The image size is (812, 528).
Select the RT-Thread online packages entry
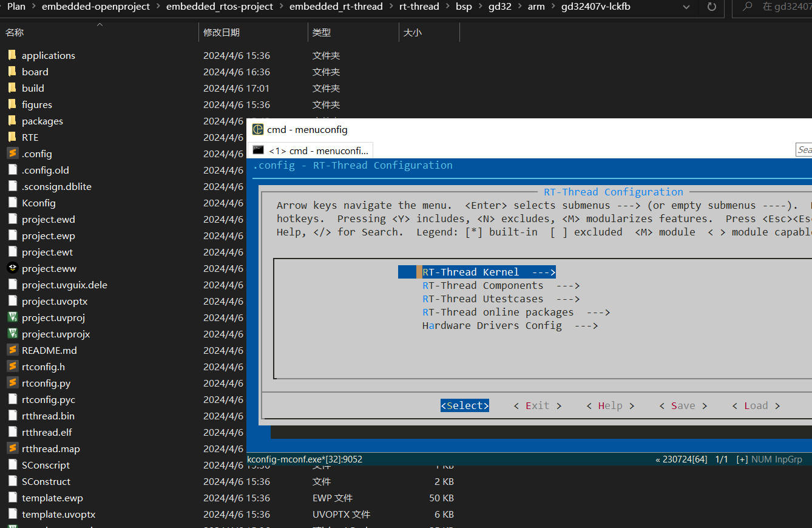coord(516,312)
